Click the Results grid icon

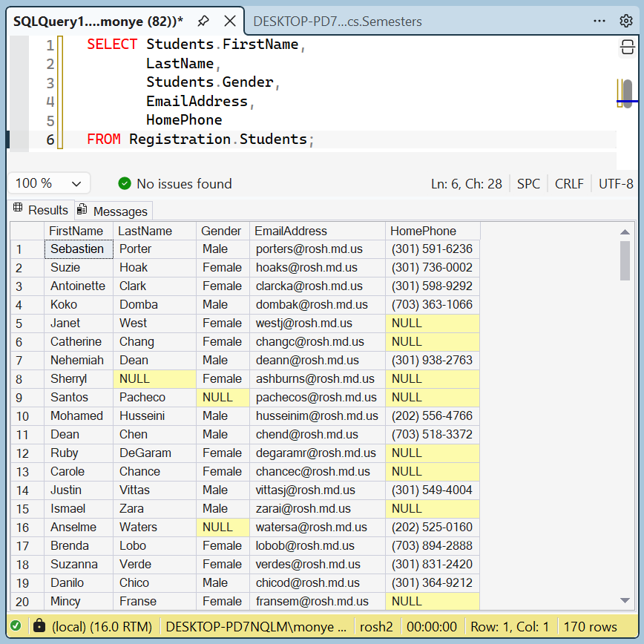(18, 208)
